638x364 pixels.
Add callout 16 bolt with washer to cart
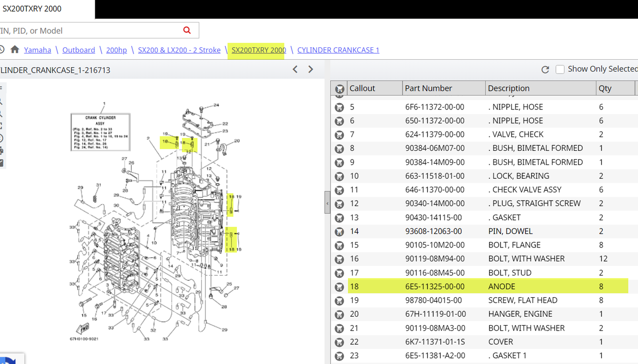(339, 259)
